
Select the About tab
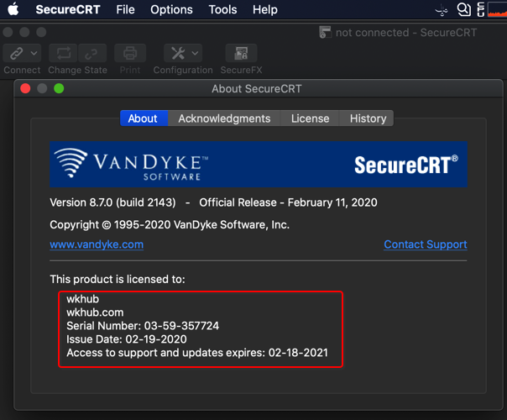point(143,118)
